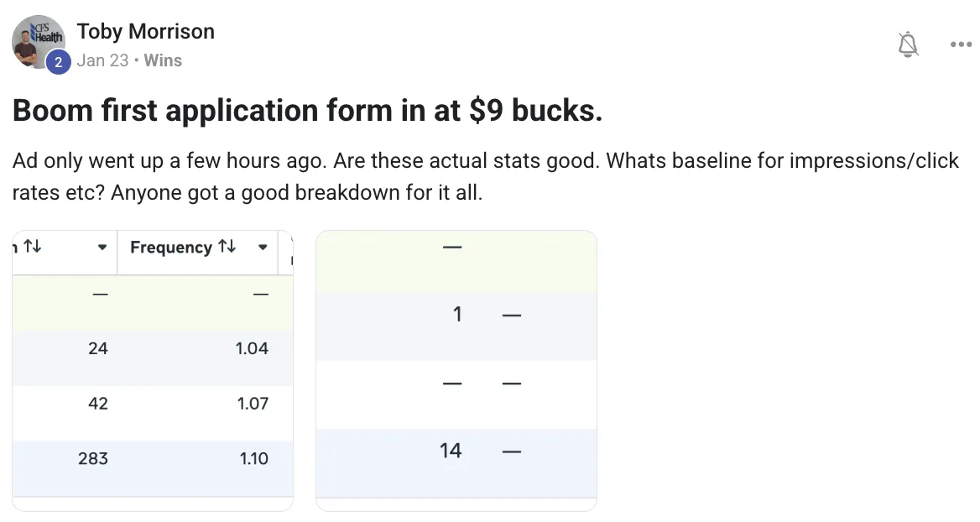Open the post titled "Boom first application form"
The image size is (980, 522).
pos(307,111)
